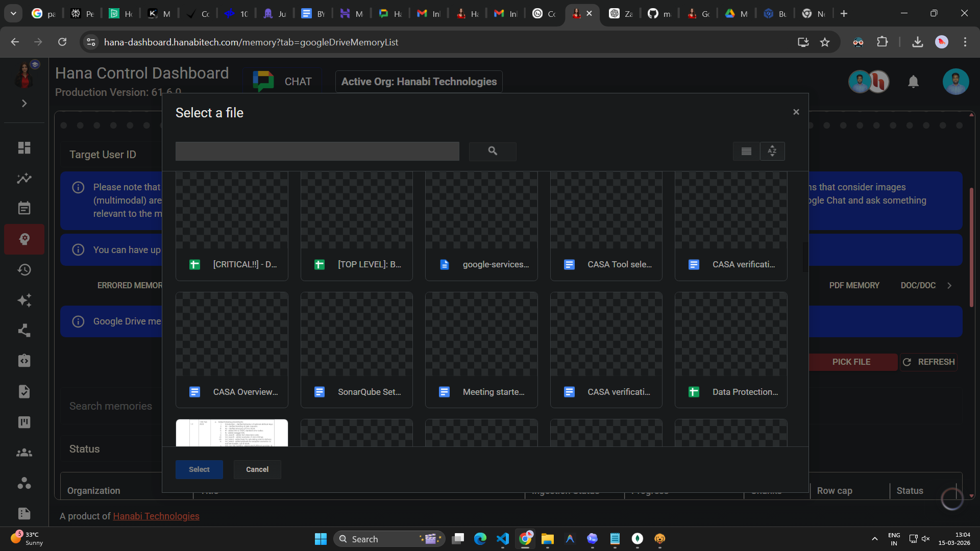Open the Chrome downloads dropdown

917,42
